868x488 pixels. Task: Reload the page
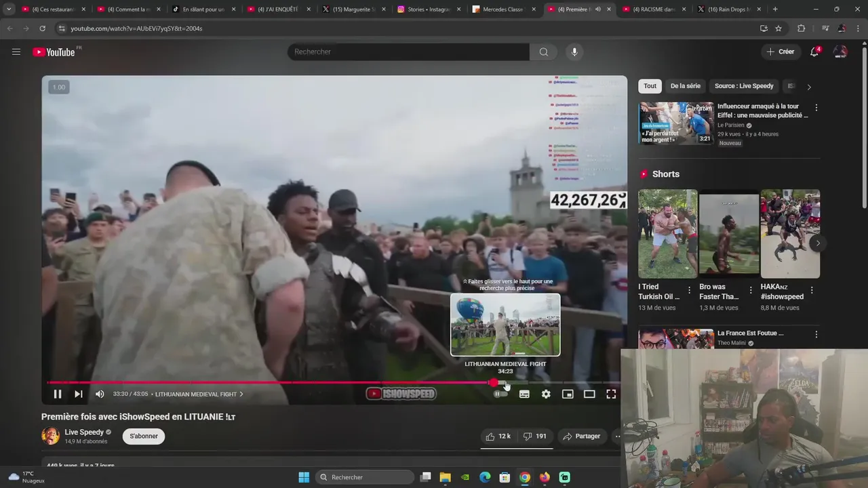click(42, 28)
